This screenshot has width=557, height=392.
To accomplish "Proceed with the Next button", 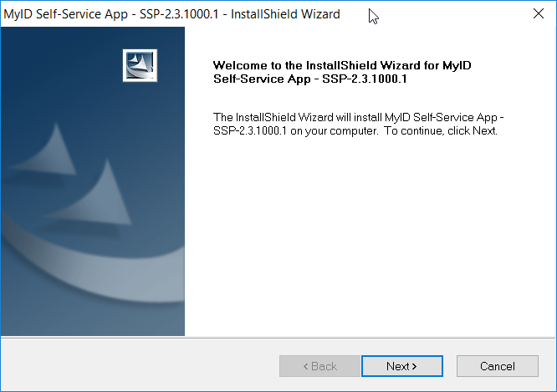I will [x=402, y=366].
